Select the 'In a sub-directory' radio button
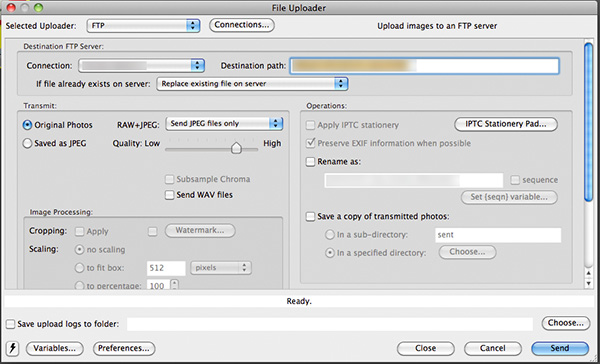600x364 pixels. coord(329,234)
